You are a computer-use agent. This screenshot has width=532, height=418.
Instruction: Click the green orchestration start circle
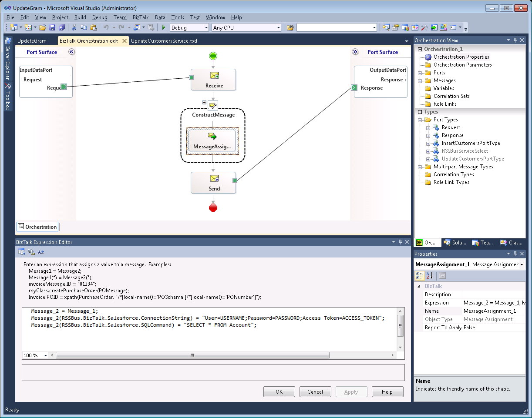213,56
